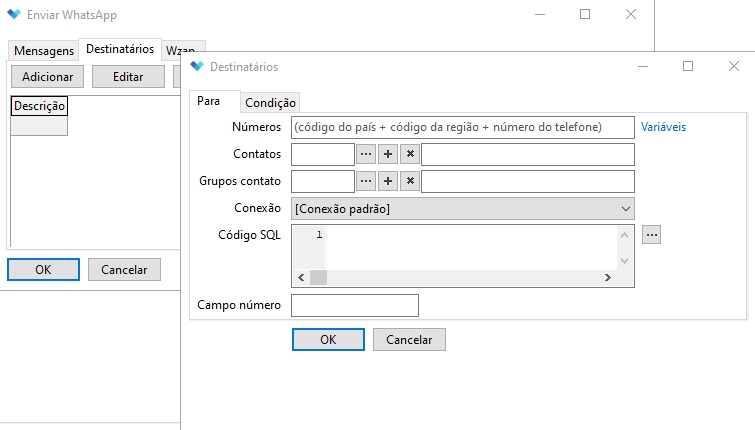The width and height of the screenshot is (755, 430).
Task: Clear Grupos contato using the X icon
Action: click(x=409, y=181)
